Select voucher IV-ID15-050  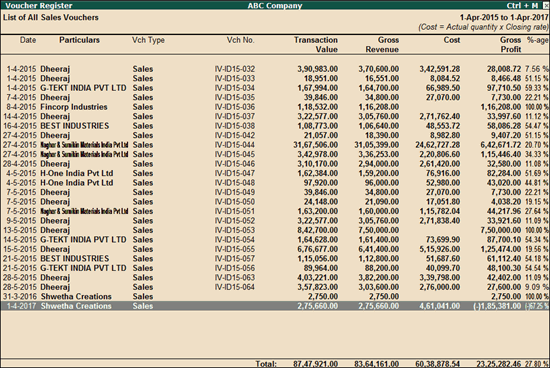235,201
